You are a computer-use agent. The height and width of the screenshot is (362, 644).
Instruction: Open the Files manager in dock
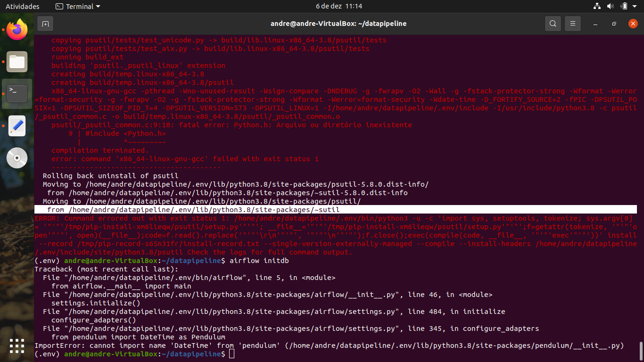click(17, 62)
